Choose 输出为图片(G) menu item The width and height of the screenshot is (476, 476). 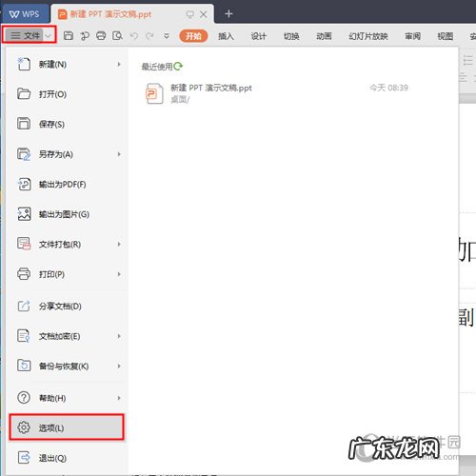(67, 214)
